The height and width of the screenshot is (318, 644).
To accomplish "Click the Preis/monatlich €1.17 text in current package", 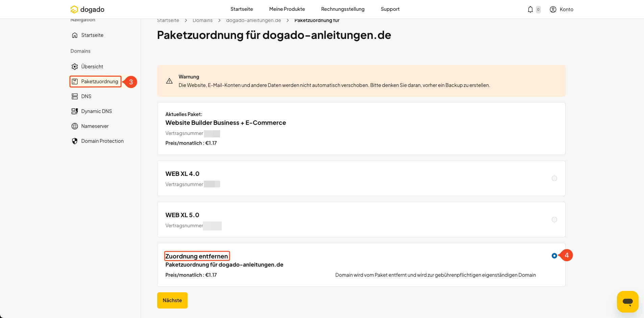I will (191, 143).
